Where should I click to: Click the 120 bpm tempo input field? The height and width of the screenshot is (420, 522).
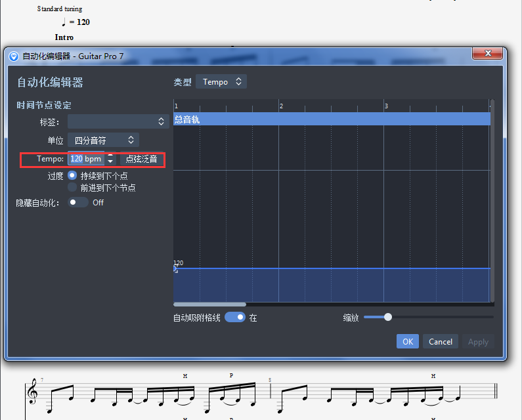86,159
